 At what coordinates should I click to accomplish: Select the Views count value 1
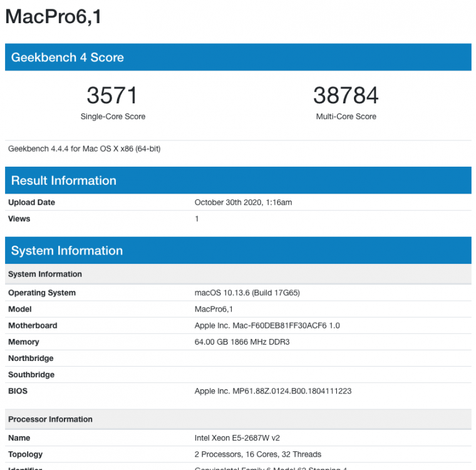tap(197, 219)
